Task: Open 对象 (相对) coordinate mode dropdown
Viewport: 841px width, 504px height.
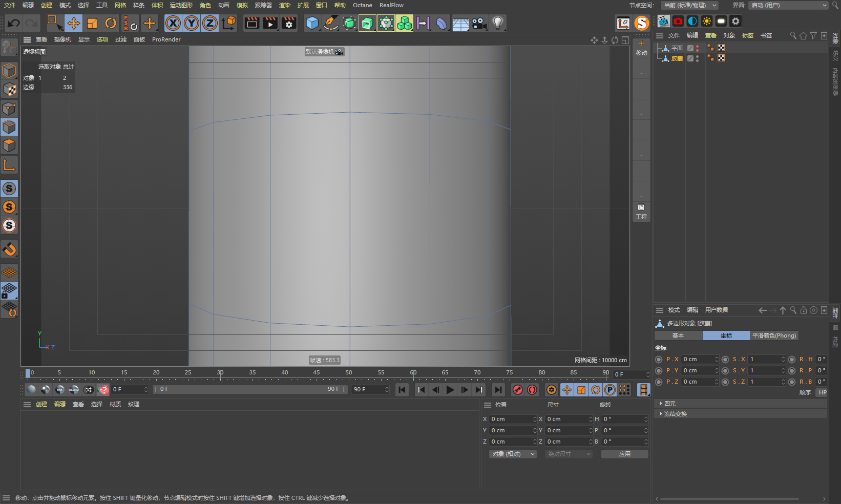Action: coord(513,454)
